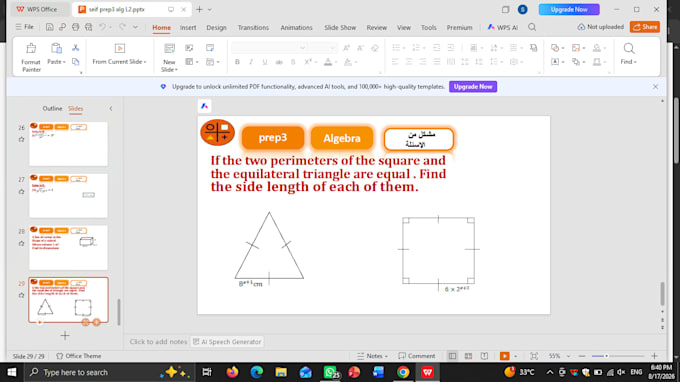Open the font color dropdown arrow
680x382 pixels.
click(336, 62)
